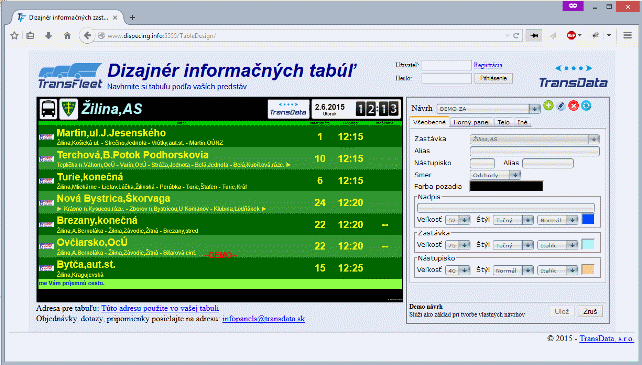Image resolution: width=642 pixels, height=365 pixels.
Task: Click the Ulož save button
Action: click(561, 311)
